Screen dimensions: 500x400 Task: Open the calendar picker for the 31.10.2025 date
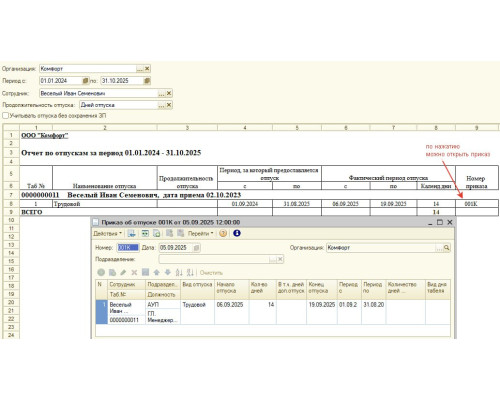[147, 81]
